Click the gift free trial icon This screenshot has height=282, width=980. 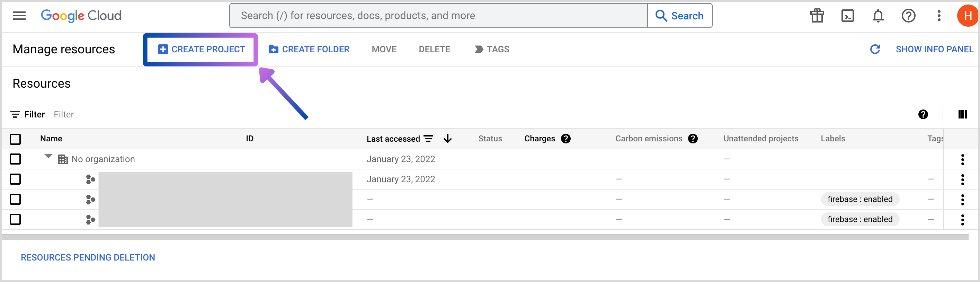click(817, 16)
